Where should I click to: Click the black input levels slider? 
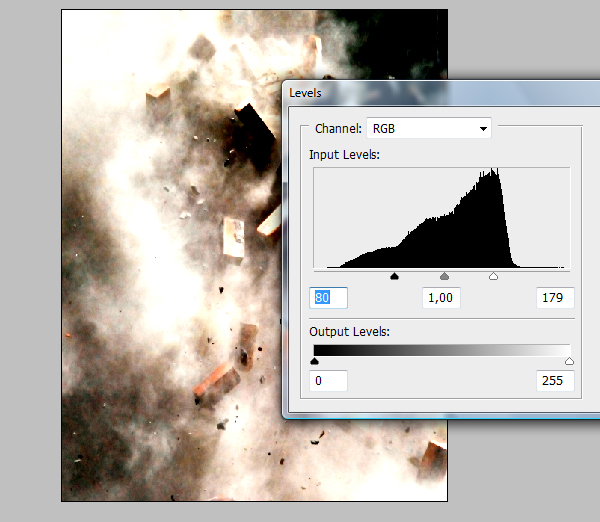coord(394,276)
